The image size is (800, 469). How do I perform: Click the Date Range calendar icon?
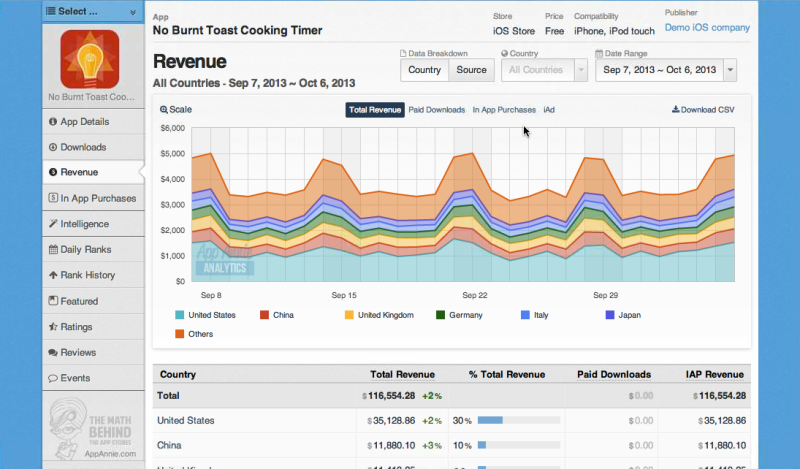599,53
